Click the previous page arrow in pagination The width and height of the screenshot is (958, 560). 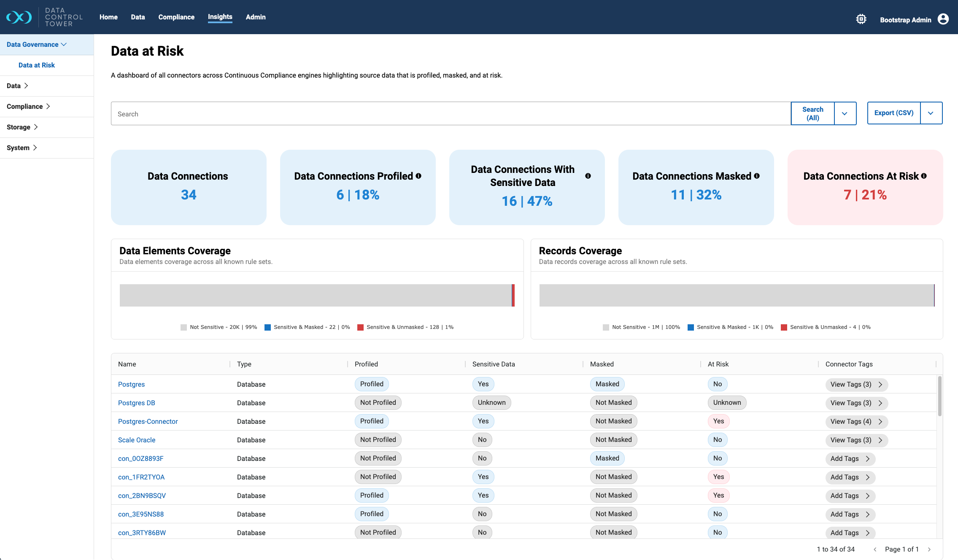[875, 549]
